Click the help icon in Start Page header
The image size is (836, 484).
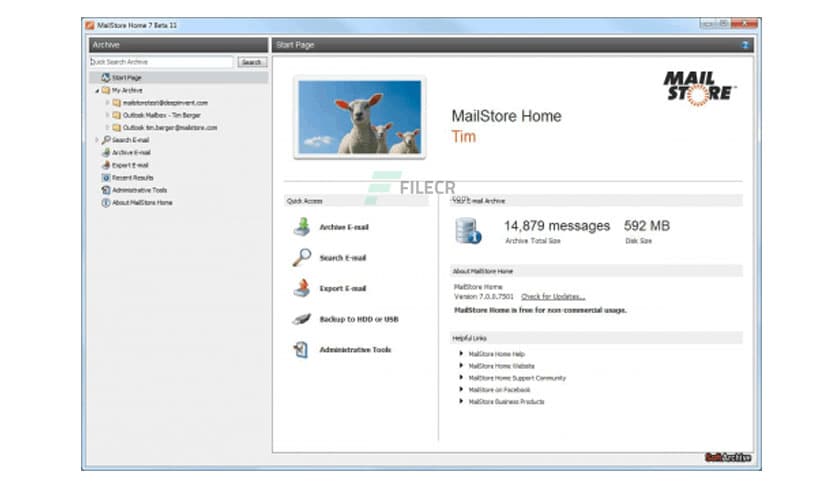pos(746,45)
